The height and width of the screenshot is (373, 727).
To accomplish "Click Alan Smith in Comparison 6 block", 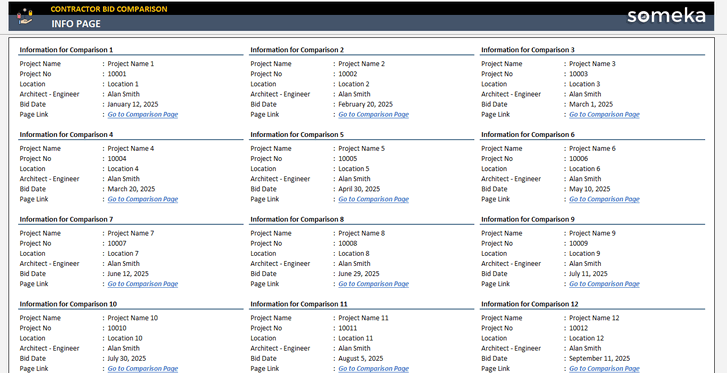I will [585, 179].
